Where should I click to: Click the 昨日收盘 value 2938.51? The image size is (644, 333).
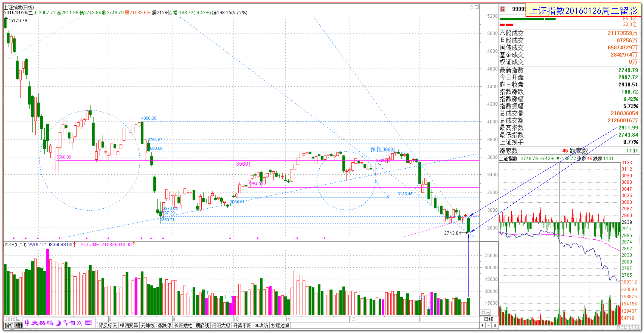(x=628, y=85)
